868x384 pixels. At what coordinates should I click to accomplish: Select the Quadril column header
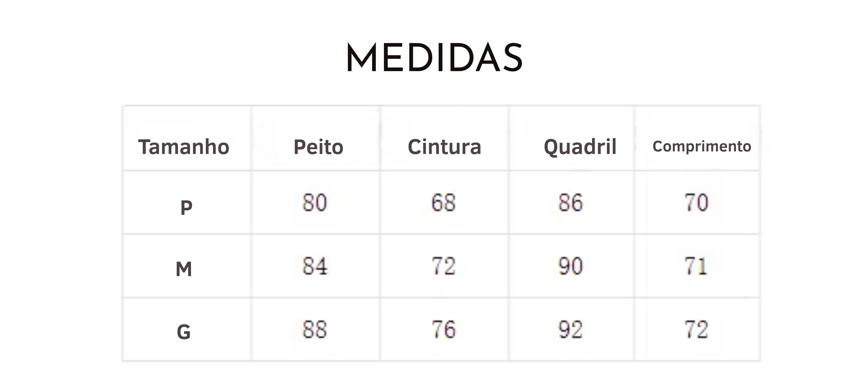pyautogui.click(x=580, y=147)
